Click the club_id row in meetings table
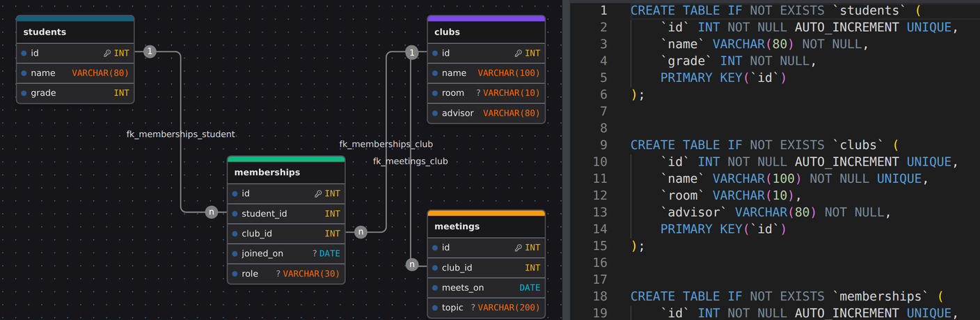This screenshot has height=320, width=980. (486, 268)
